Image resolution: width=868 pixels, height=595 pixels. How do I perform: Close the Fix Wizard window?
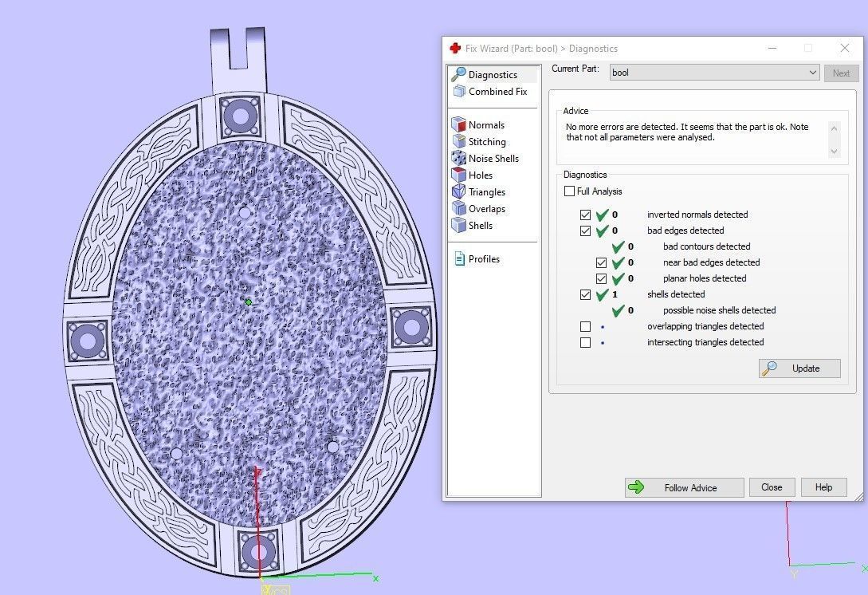coord(845,48)
